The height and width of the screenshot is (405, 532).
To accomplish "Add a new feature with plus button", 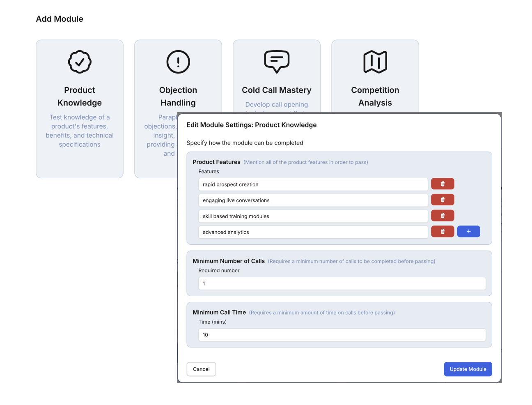I will click(x=468, y=232).
